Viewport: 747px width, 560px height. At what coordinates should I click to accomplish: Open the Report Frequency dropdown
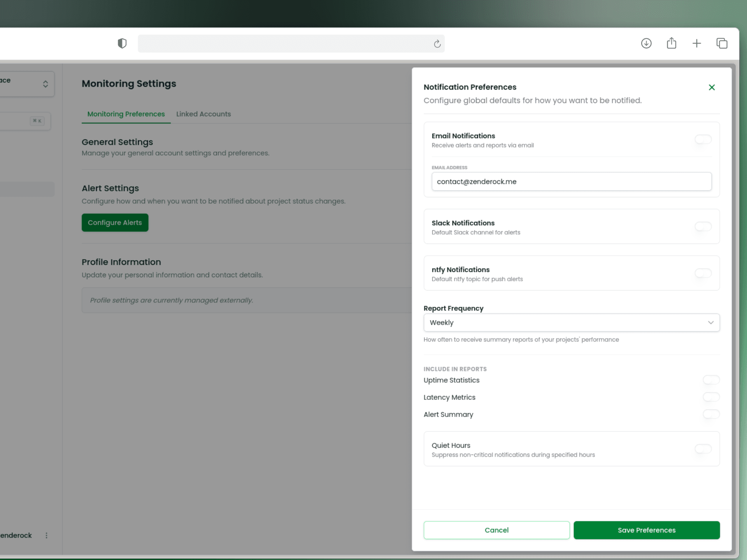572,322
